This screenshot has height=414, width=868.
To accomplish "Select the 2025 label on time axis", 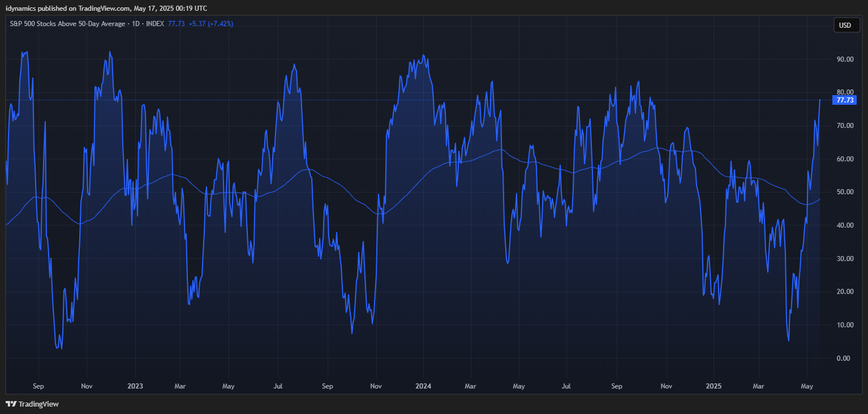I will tap(714, 386).
